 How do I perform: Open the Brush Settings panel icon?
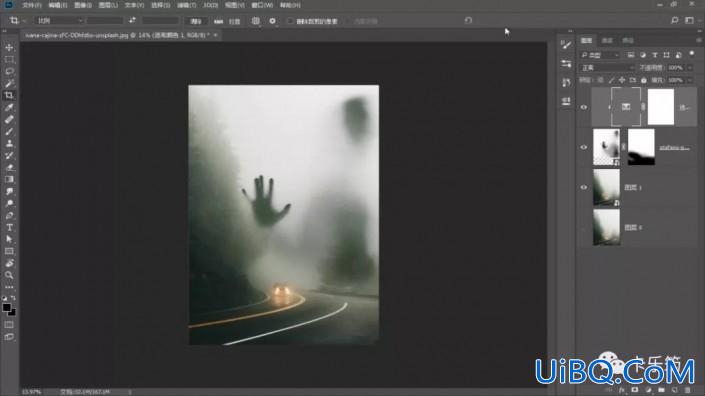[x=566, y=44]
